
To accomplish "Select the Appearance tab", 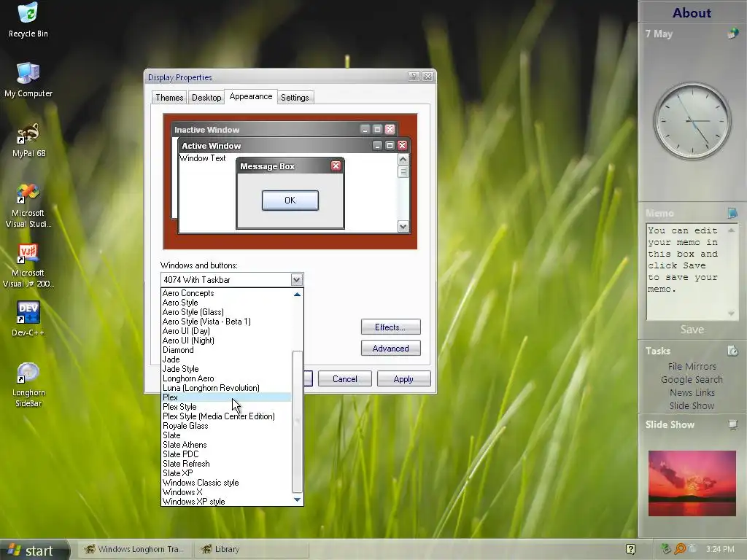I will coord(251,96).
